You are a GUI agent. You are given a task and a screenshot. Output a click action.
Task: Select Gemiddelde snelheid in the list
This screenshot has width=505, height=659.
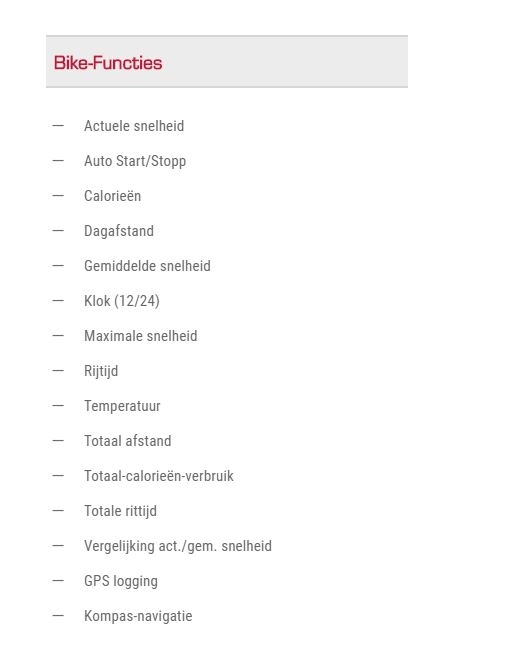point(147,266)
